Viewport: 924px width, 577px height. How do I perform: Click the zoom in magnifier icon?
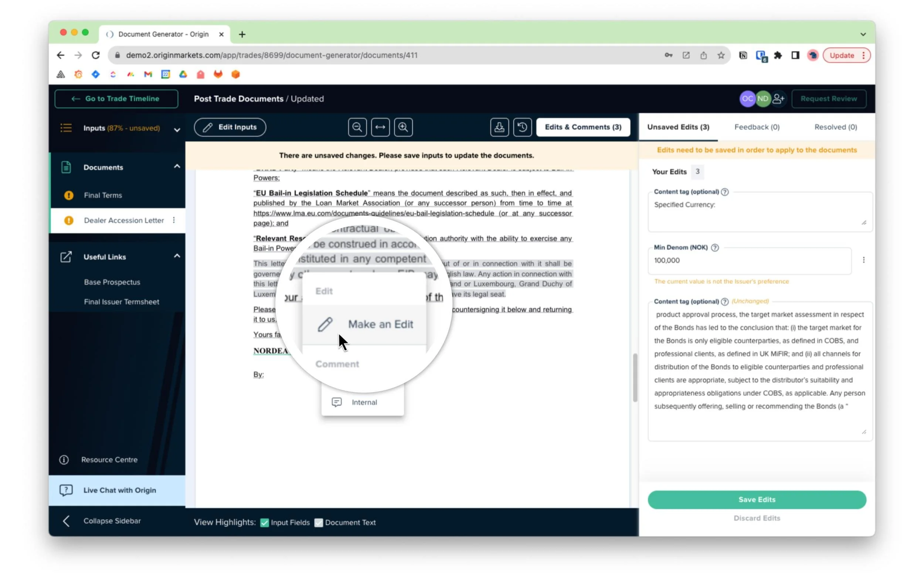coord(403,127)
